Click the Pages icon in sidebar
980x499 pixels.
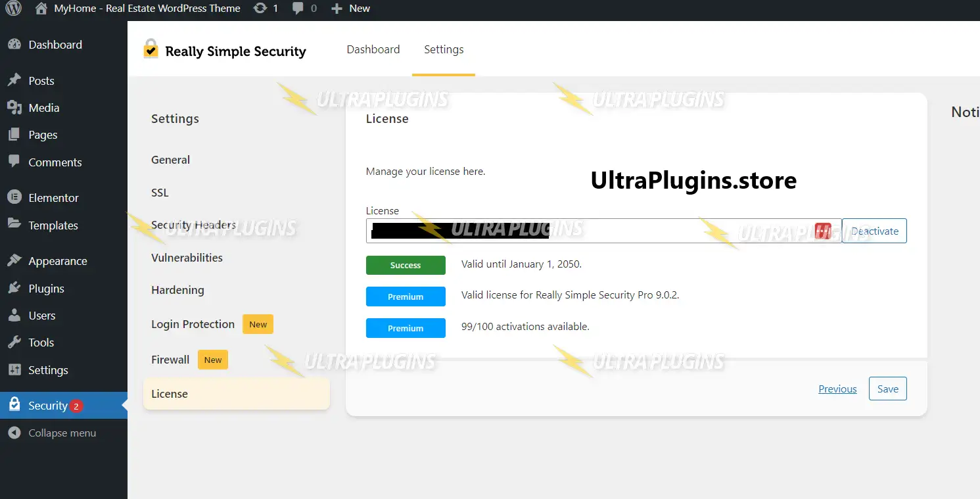pos(14,135)
